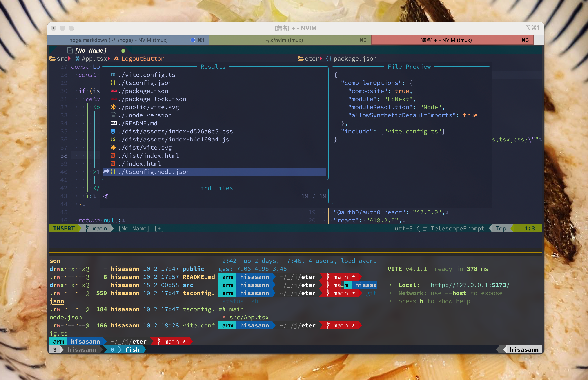Click markdown icon beside ./README.md
This screenshot has height=380, width=588.
pyautogui.click(x=113, y=123)
